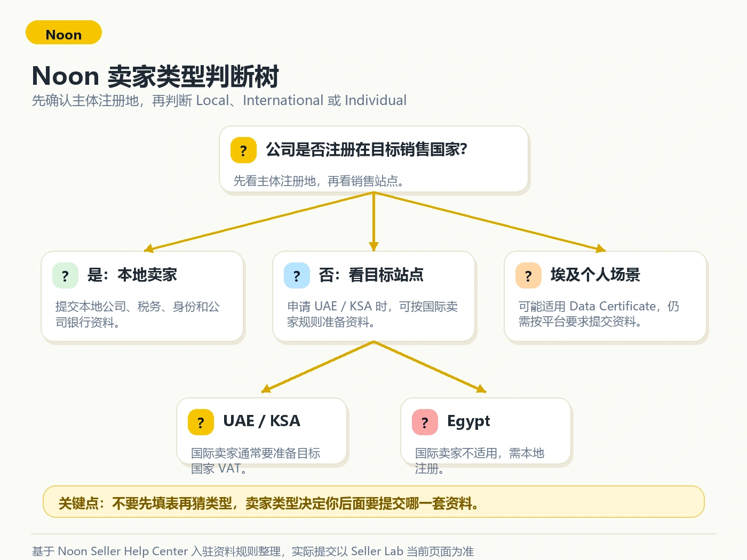This screenshot has height=560, width=747.
Task: Click description 国际卖家不适用，需本地注册
Action: (480, 461)
